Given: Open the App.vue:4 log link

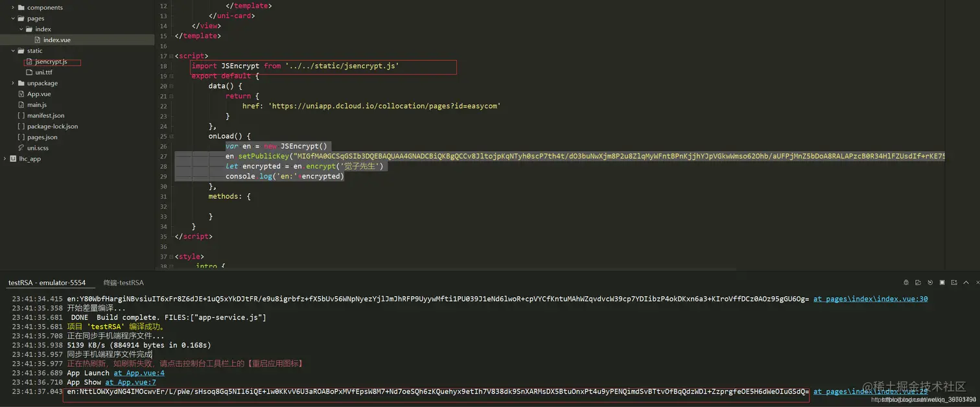Looking at the screenshot, I should click(x=139, y=373).
